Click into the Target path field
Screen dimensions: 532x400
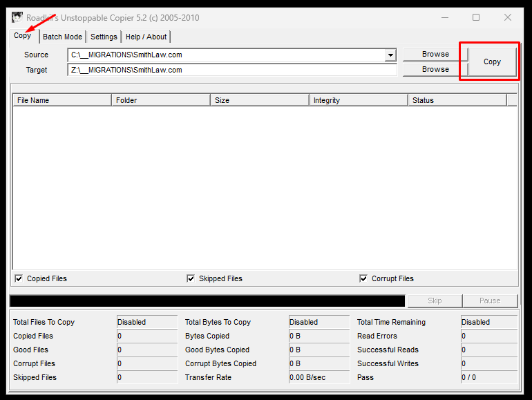pyautogui.click(x=231, y=70)
